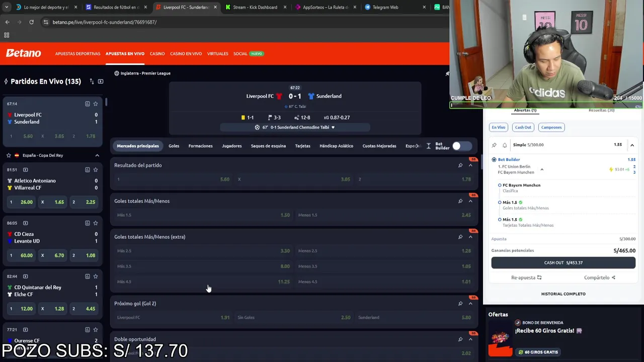Collapse the Doble oportunidad market

[470, 339]
